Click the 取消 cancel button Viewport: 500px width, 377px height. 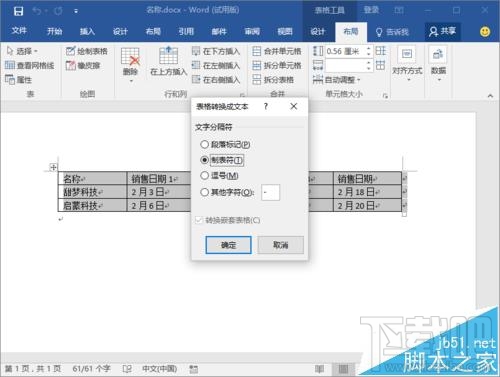280,245
